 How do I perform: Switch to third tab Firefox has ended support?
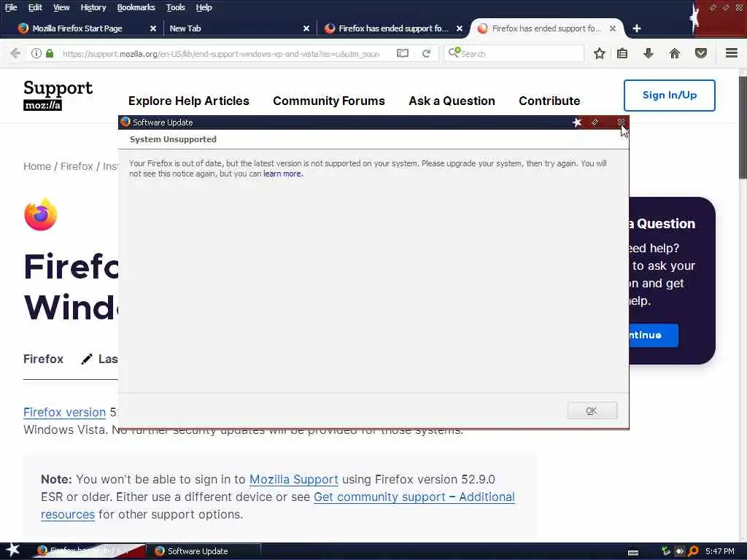tap(393, 28)
